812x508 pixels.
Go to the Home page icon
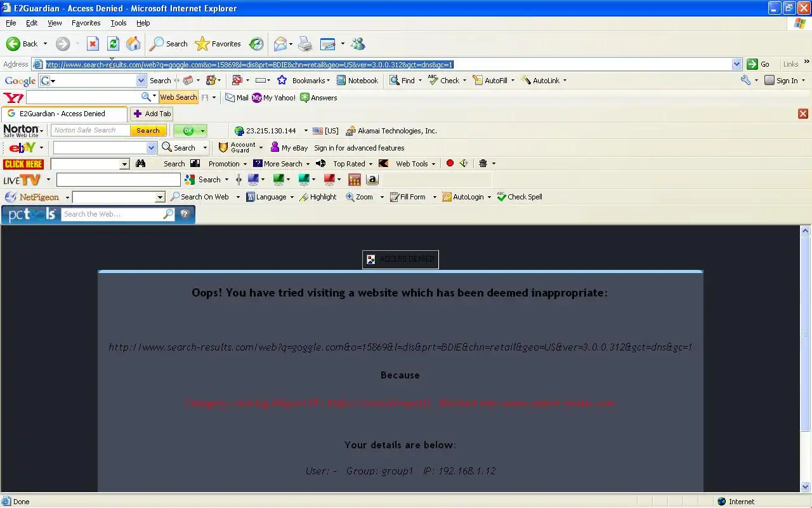(x=133, y=44)
